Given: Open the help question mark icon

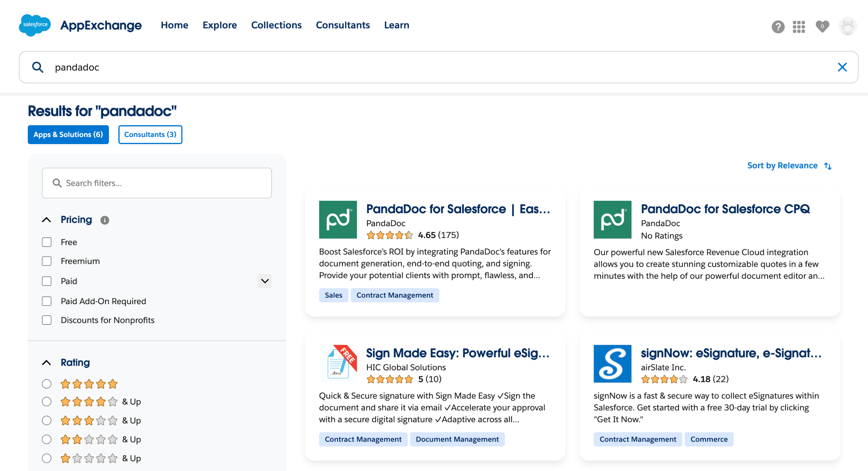Looking at the screenshot, I should tap(778, 26).
